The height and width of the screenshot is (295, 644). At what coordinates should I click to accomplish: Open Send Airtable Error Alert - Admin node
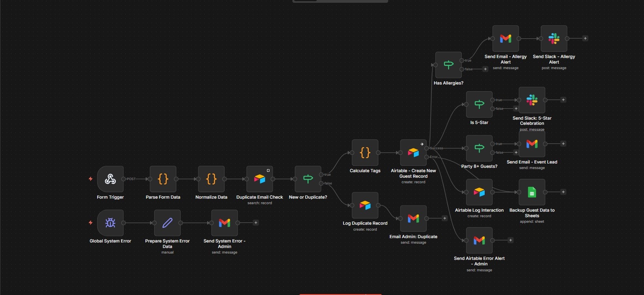[x=479, y=240]
